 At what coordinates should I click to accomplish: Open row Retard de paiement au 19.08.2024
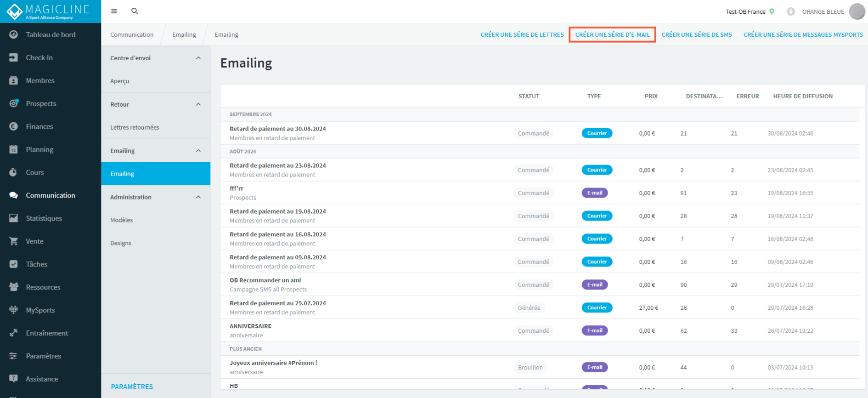point(540,216)
